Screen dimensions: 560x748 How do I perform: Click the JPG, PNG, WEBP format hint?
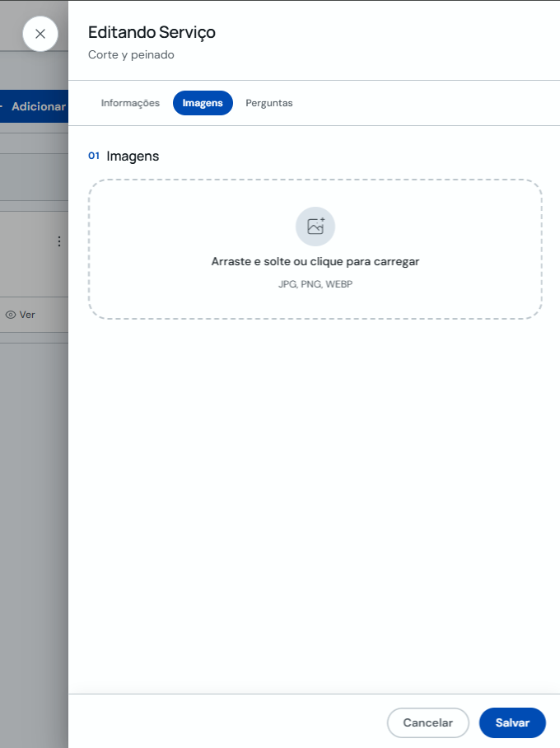315,284
